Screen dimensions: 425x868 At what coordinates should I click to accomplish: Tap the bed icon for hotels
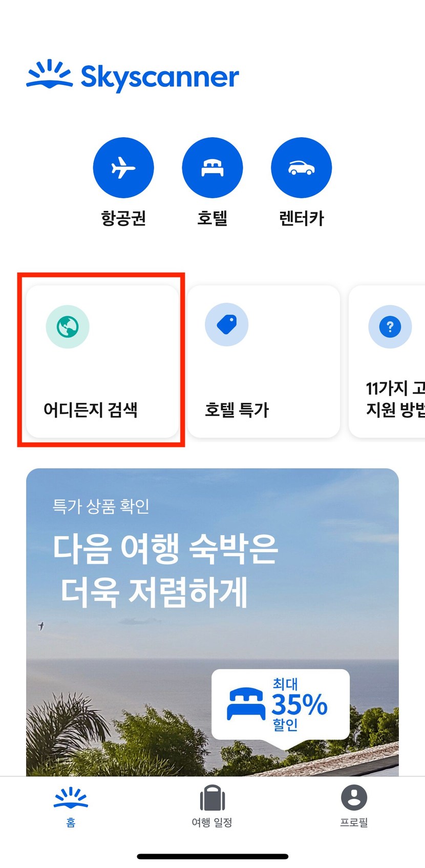213,167
